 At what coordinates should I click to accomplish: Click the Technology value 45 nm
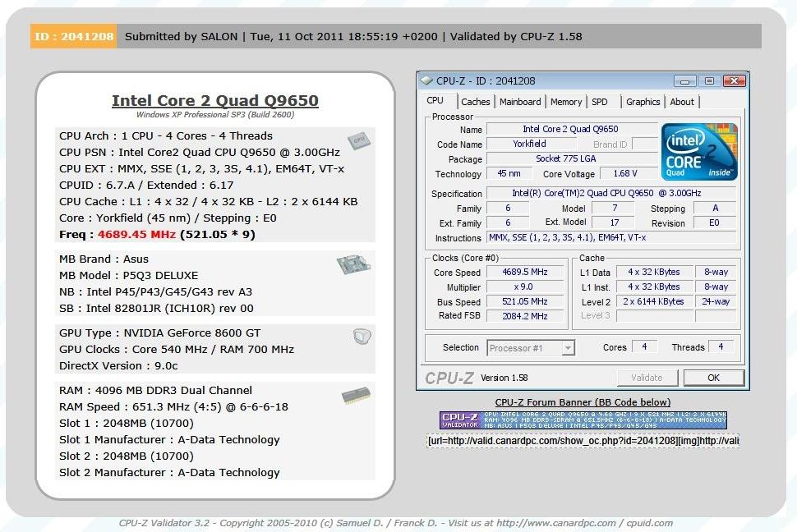(509, 173)
